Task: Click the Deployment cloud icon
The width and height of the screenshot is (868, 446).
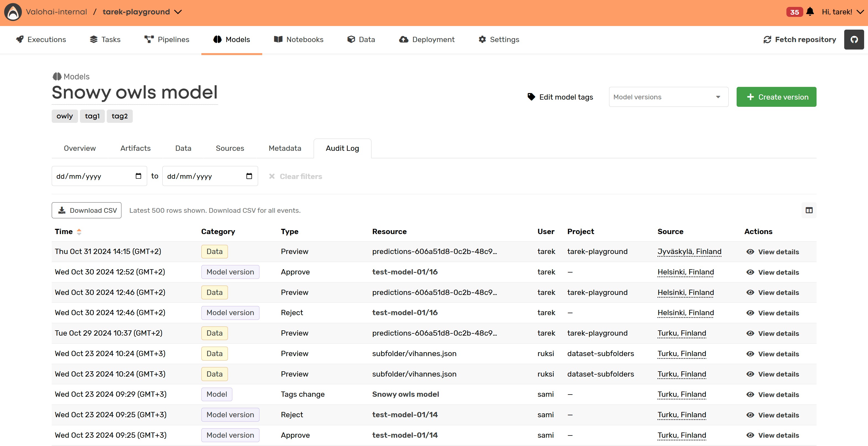Action: click(403, 40)
